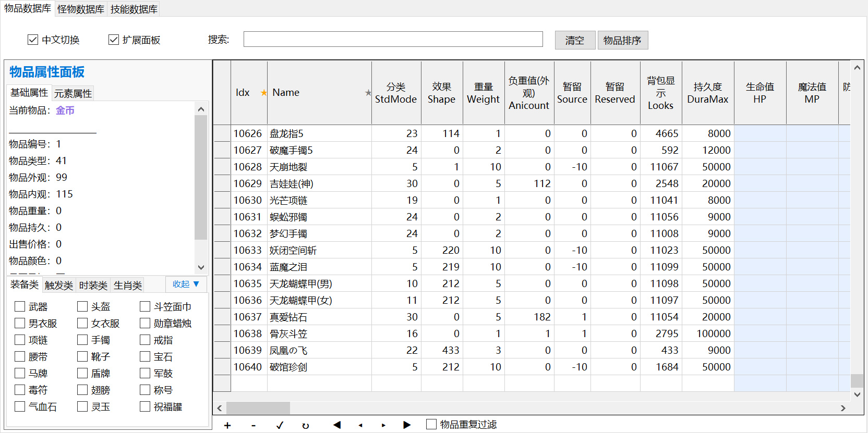Switch to 技能数据库 tab
The height and width of the screenshot is (433, 868).
click(x=134, y=9)
